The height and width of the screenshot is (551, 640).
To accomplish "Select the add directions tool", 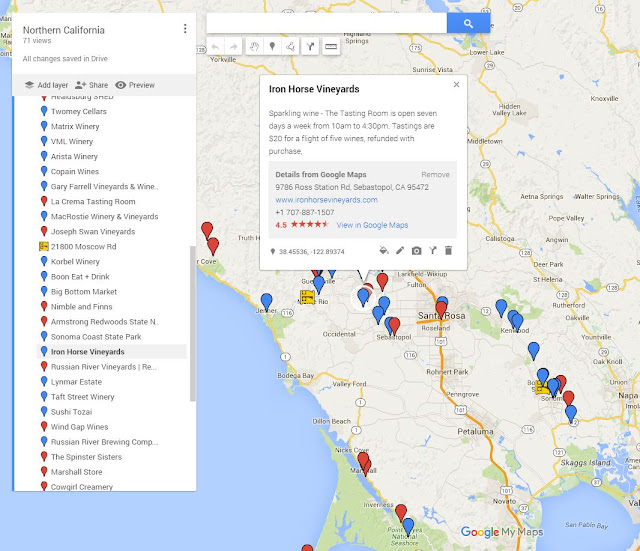I will pyautogui.click(x=310, y=47).
